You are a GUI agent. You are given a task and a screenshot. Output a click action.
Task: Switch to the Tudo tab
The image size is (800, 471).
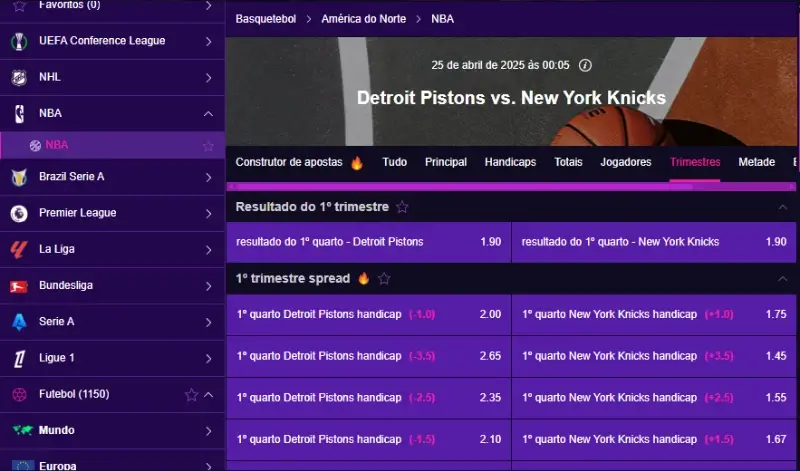(x=394, y=162)
